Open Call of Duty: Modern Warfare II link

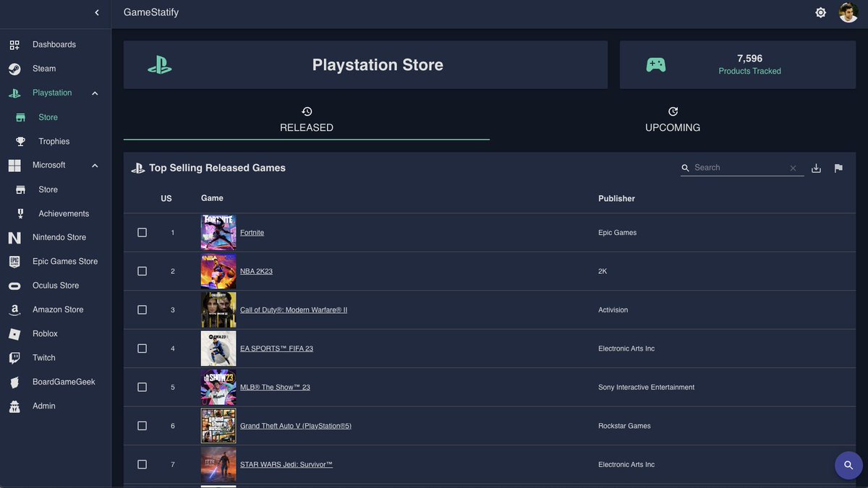[x=294, y=310]
